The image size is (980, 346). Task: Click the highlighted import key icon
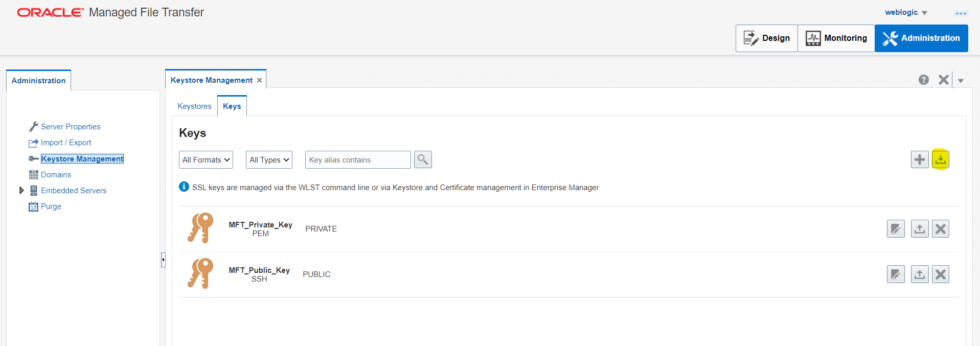click(x=940, y=159)
